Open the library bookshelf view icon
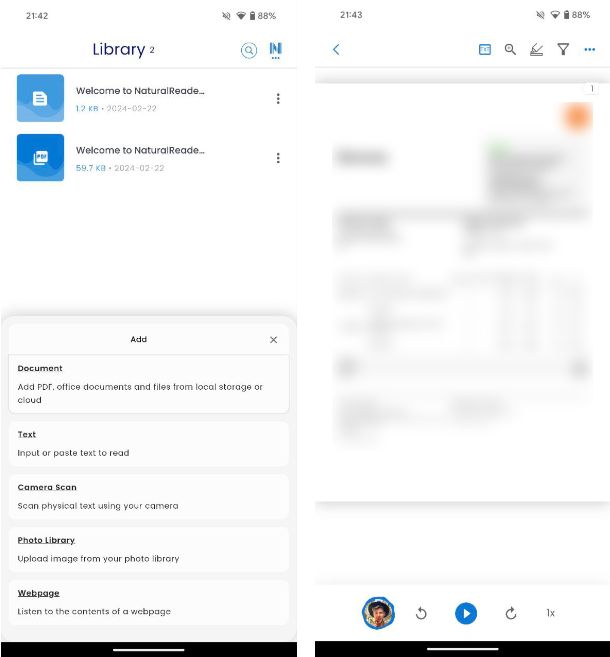 pyautogui.click(x=275, y=50)
